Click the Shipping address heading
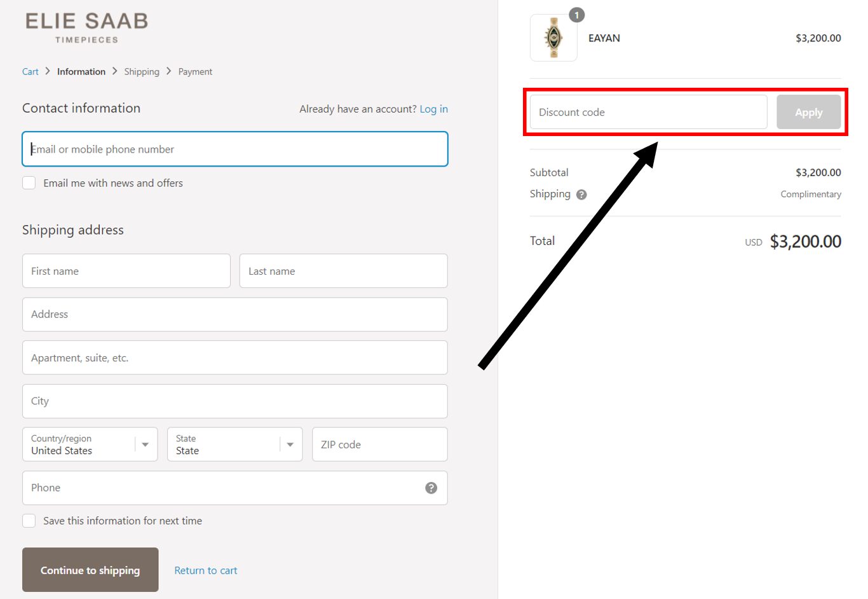The width and height of the screenshot is (868, 599). click(73, 230)
